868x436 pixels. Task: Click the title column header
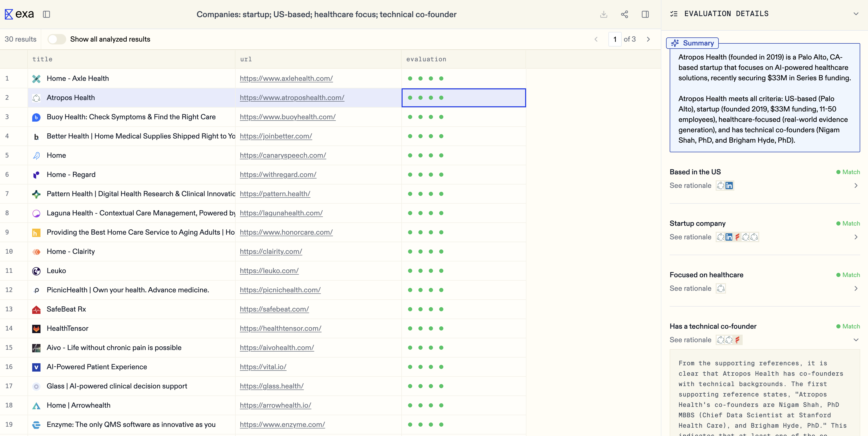pyautogui.click(x=43, y=59)
